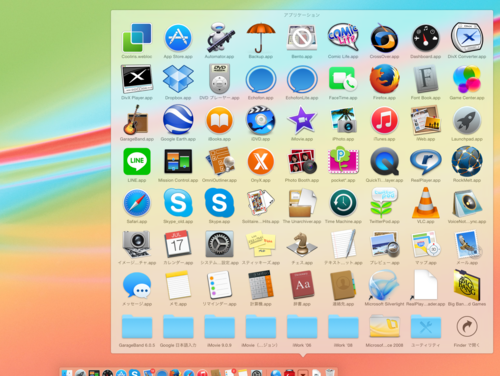
Task: Launch the Solitaire playing cards app
Action: click(x=261, y=203)
